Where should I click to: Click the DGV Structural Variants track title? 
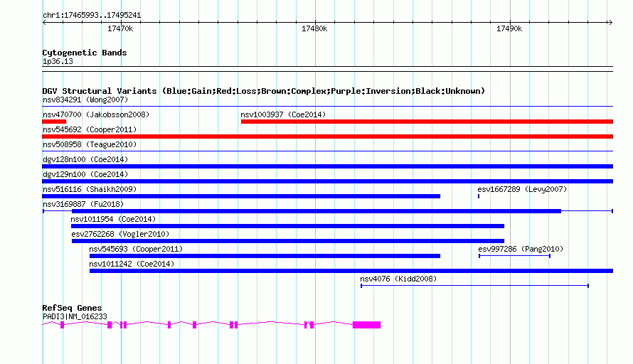264,91
